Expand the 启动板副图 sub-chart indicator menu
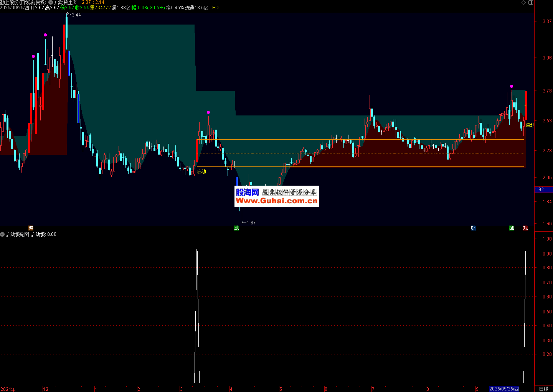 point(2,234)
